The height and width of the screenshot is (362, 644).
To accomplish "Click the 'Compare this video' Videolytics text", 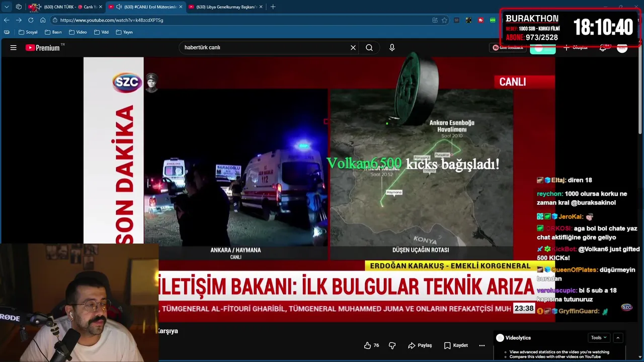I will [555, 357].
